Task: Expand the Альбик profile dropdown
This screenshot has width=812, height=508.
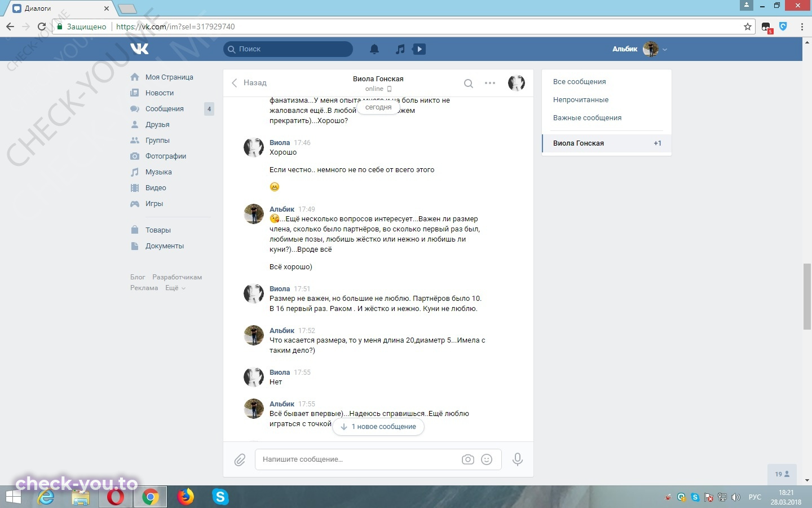Action: [640, 49]
